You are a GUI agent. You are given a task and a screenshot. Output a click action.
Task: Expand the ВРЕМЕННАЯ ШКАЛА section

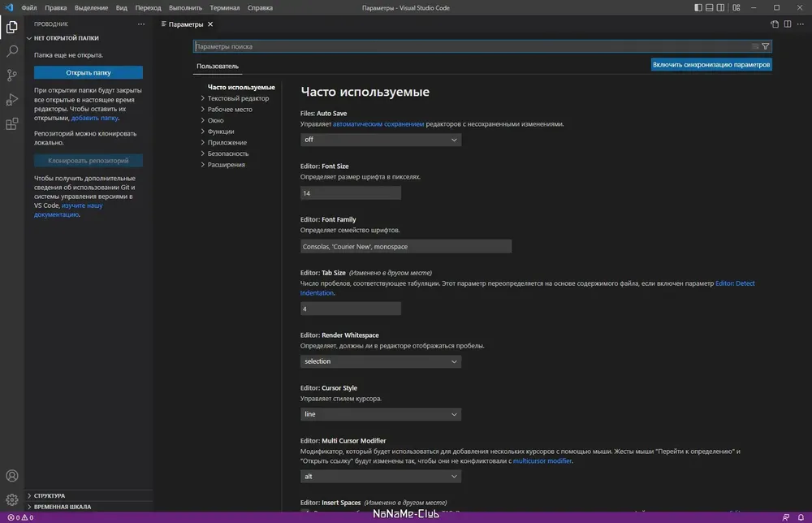pos(89,507)
